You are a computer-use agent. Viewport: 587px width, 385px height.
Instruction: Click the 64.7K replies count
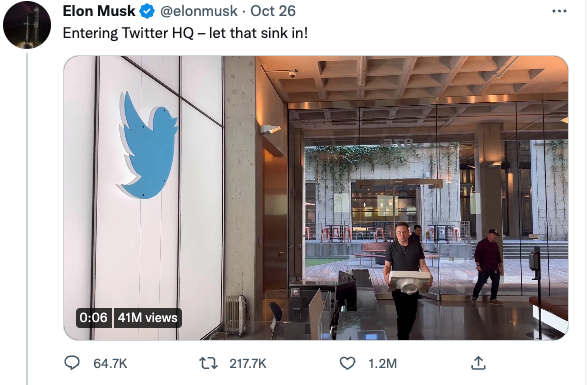110,364
